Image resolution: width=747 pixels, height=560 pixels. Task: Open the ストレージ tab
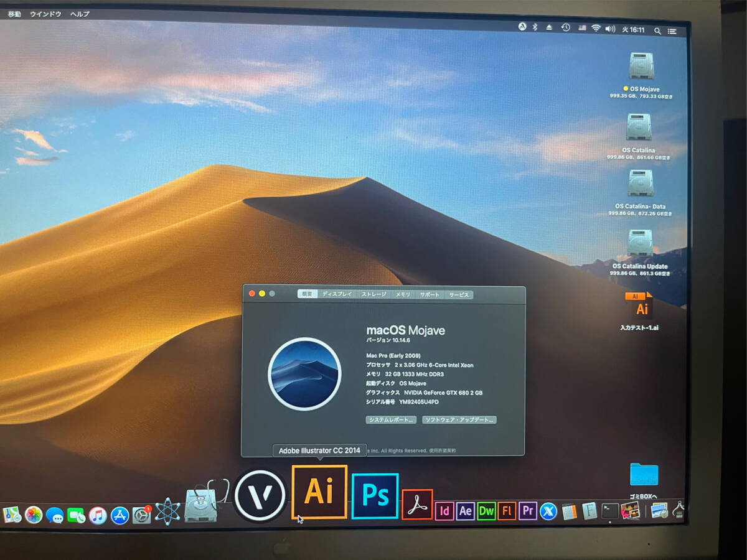click(374, 294)
